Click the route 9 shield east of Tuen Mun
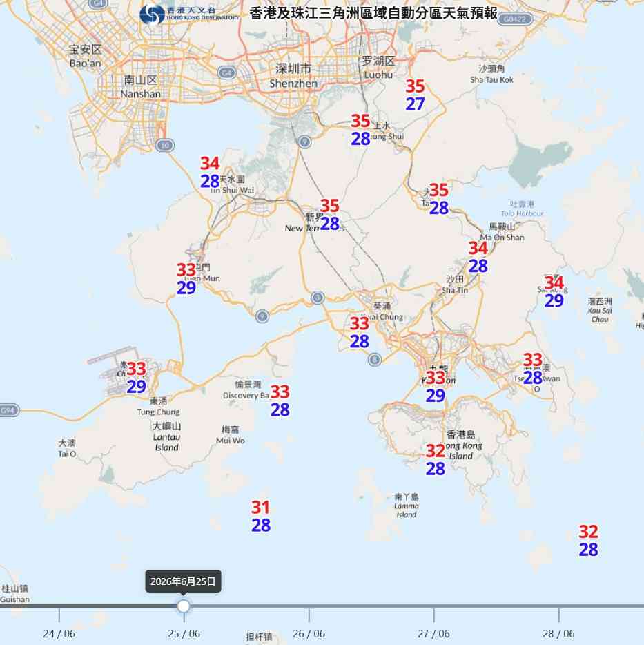The width and height of the screenshot is (644, 645). (262, 316)
